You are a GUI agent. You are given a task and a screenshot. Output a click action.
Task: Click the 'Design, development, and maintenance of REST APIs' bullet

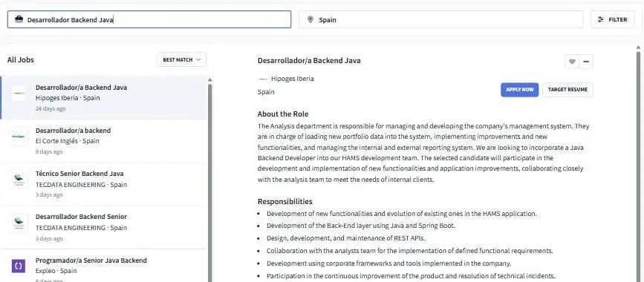(346, 238)
